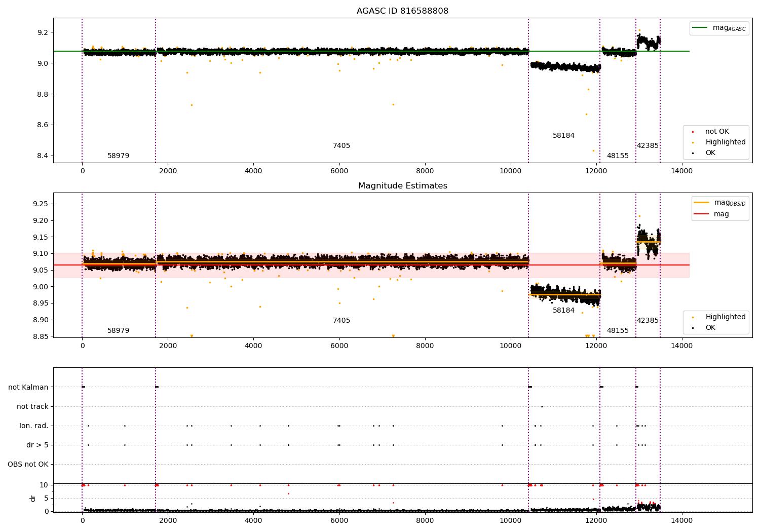760x532 pixels.
Task: Click obsid label 58184 in middle plot
Action: 563,311
